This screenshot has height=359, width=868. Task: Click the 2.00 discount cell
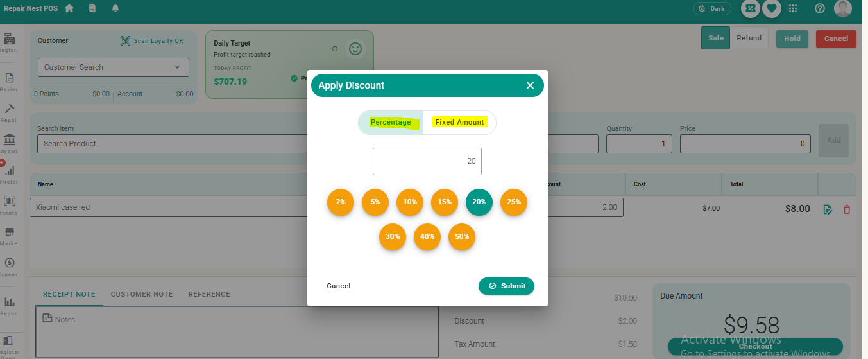pos(585,207)
